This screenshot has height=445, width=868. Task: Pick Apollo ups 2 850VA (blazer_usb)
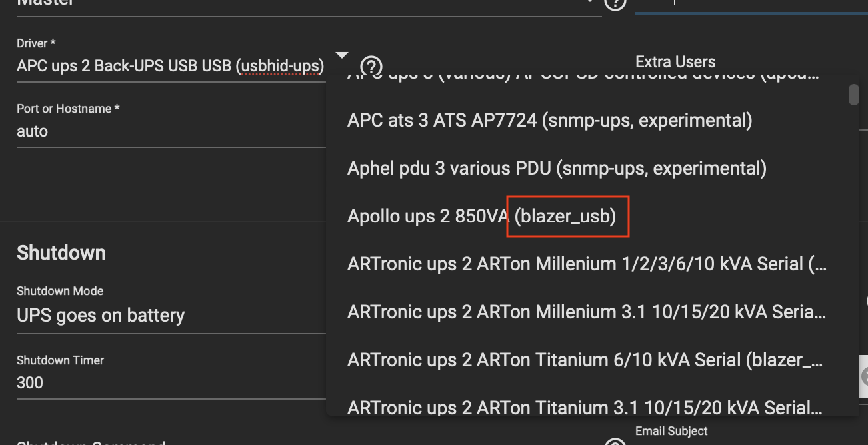pos(481,217)
